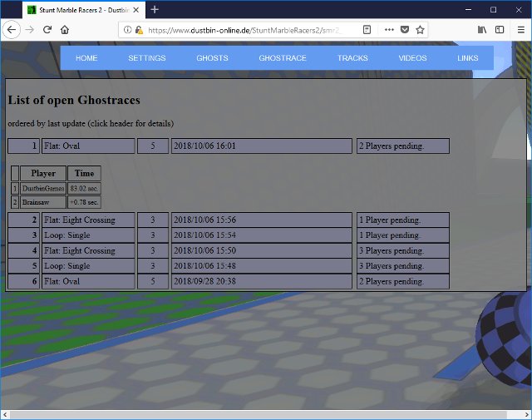This screenshot has width=532, height=420.
Task: Click the Time column header
Action: 84,173
